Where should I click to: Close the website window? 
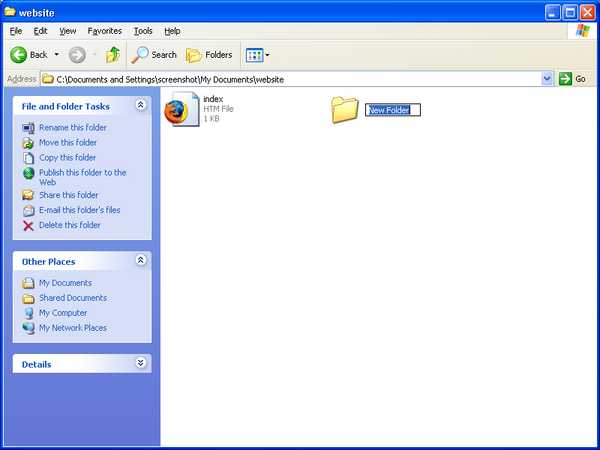587,13
